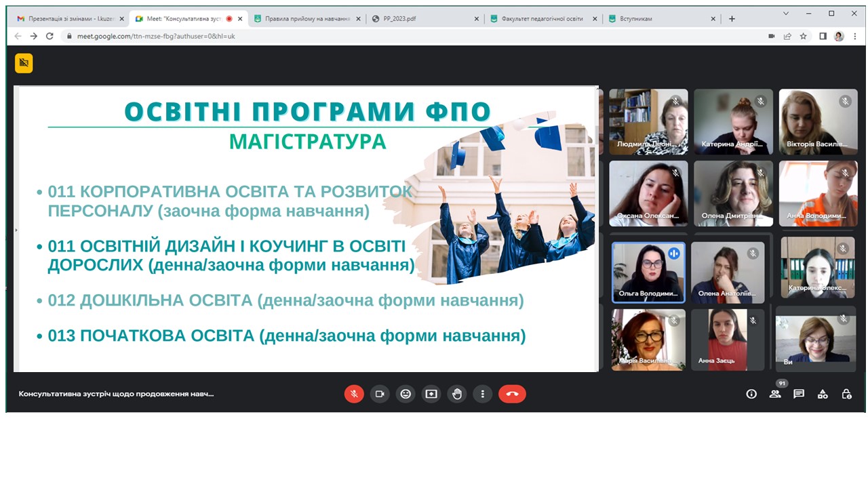Start presenting the screen
The image size is (868, 488).
[x=431, y=394]
